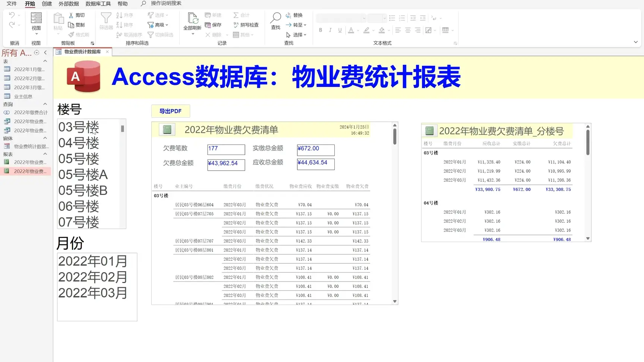Click the text highlight color button
Image resolution: width=644 pixels, height=362 pixels.
pyautogui.click(x=366, y=30)
